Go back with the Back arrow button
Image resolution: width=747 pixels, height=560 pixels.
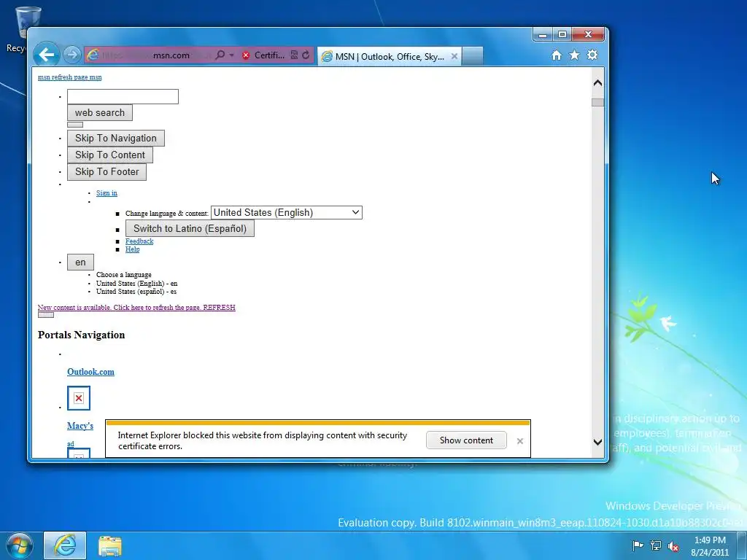(x=46, y=55)
